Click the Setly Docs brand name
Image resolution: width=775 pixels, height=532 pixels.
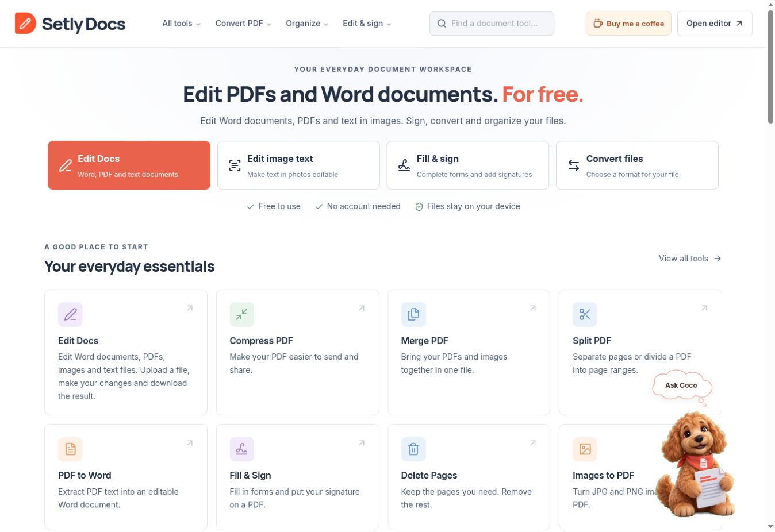[x=84, y=24]
